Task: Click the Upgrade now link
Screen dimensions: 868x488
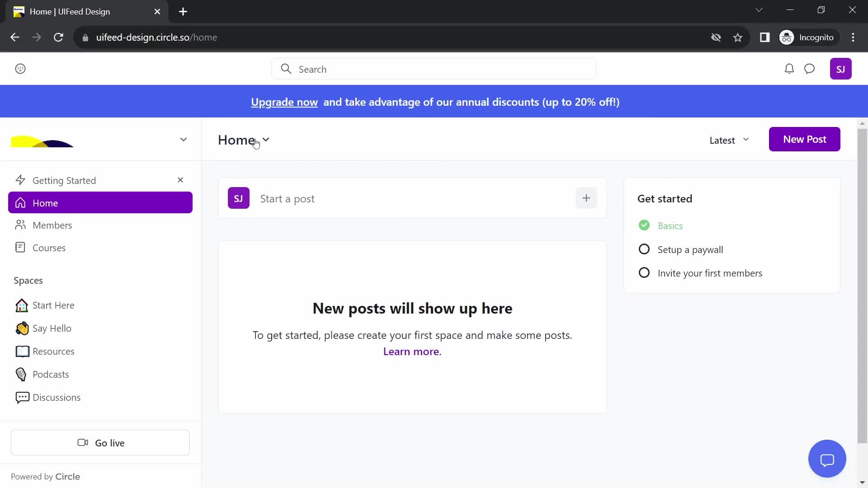Action: click(284, 101)
